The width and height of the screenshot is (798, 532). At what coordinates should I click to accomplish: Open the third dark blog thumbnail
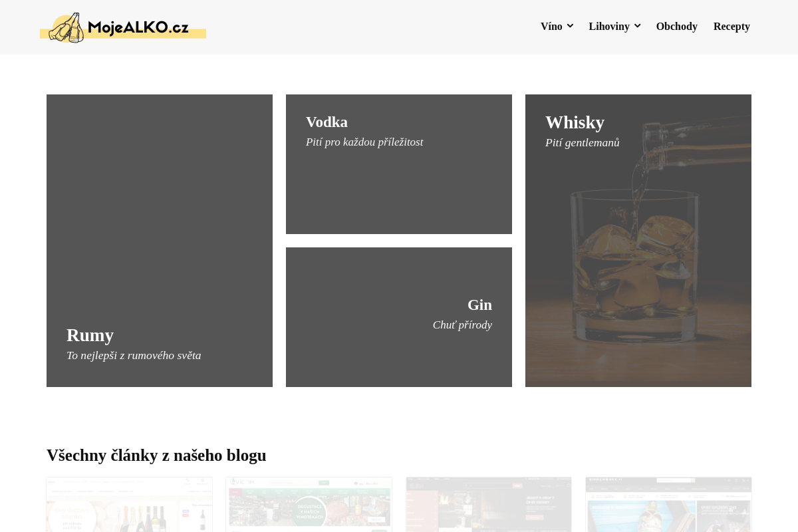pos(489,505)
